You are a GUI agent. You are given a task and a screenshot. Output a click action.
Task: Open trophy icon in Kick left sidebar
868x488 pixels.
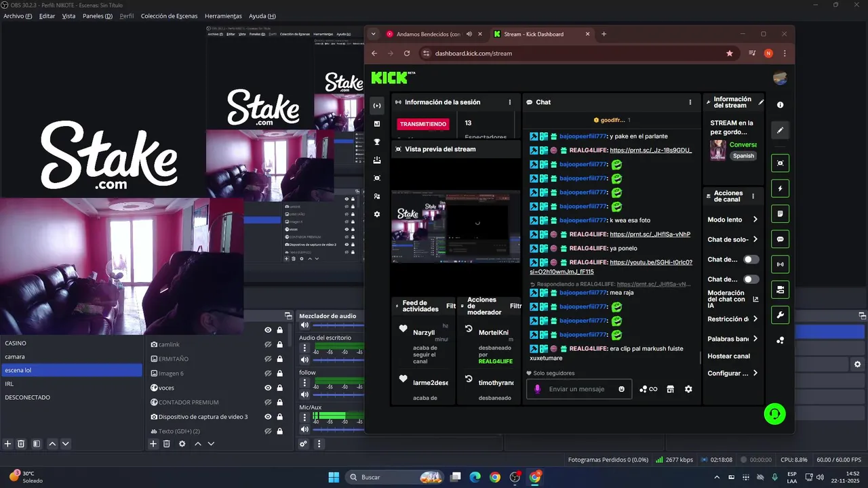377,142
